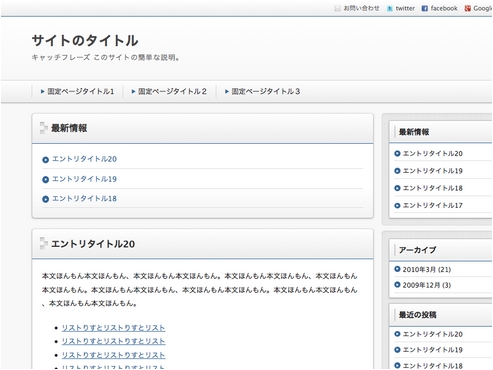
Task: Click the お問い合わせ mail icon
Action: click(x=337, y=8)
